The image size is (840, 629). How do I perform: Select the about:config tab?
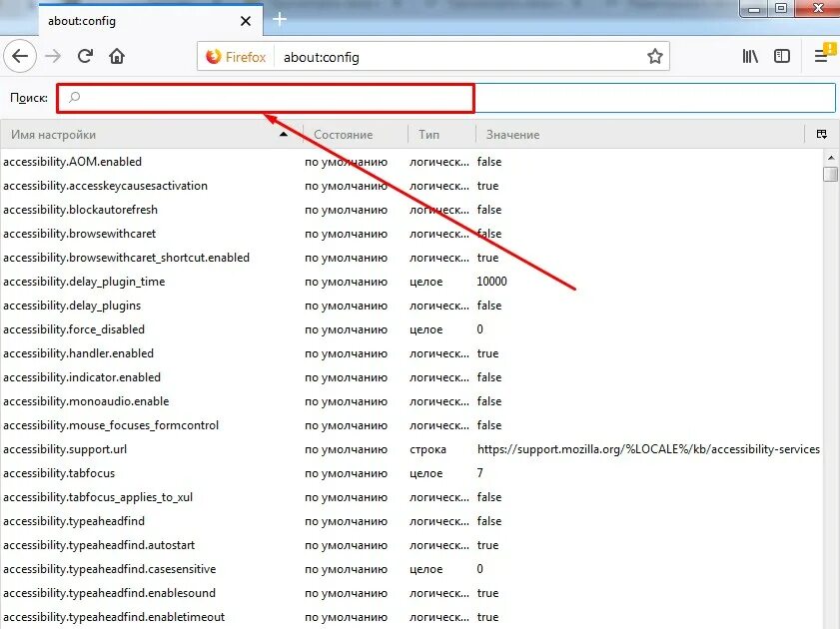tap(151, 21)
